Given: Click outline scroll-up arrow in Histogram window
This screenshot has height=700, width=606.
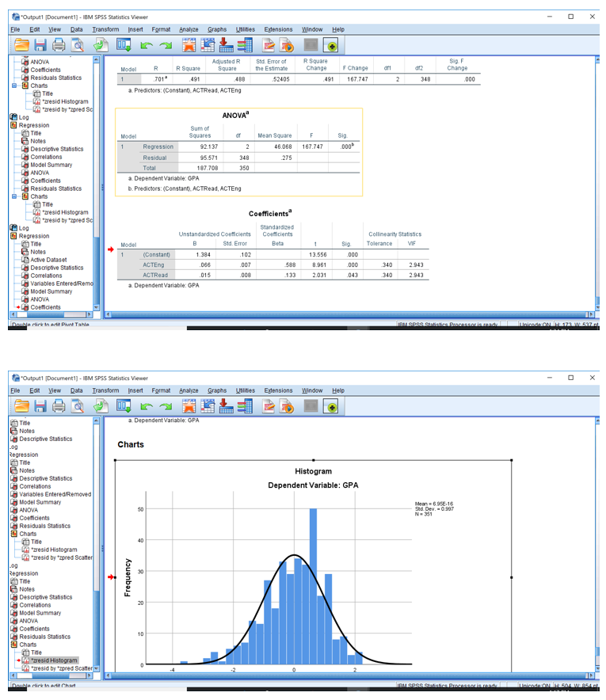Looking at the screenshot, I should 96,420.
